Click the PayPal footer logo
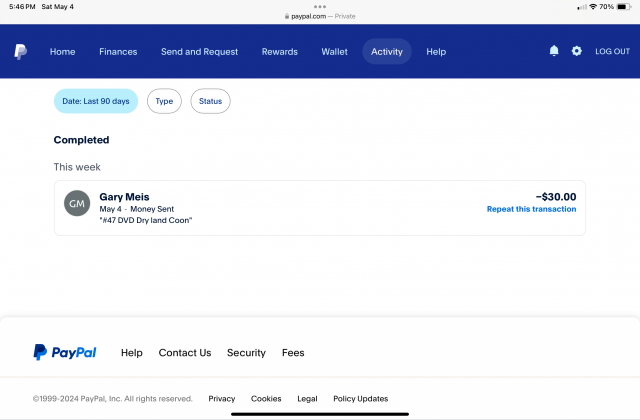Image resolution: width=640 pixels, height=420 pixels. click(x=65, y=352)
